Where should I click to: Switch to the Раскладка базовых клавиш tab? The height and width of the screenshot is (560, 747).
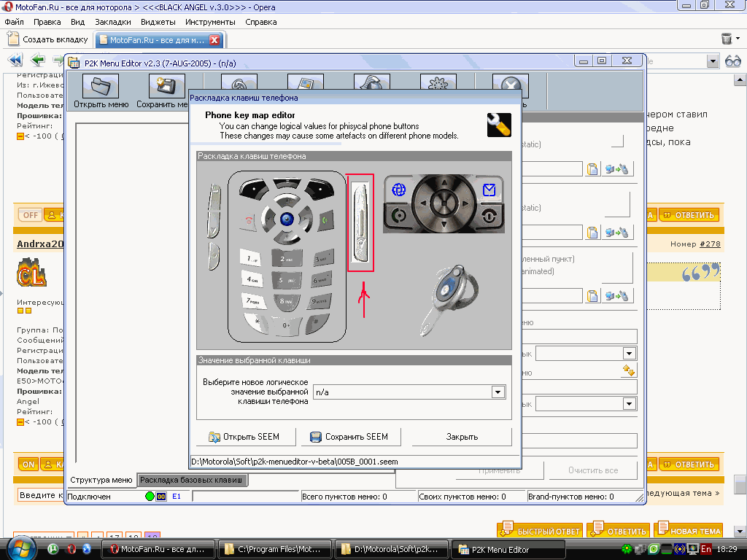(x=191, y=480)
